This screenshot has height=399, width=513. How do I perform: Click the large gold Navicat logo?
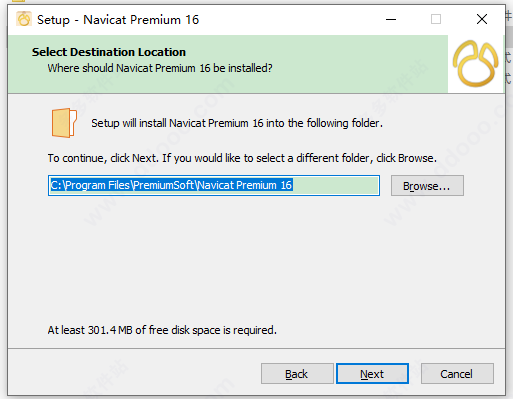[476, 63]
